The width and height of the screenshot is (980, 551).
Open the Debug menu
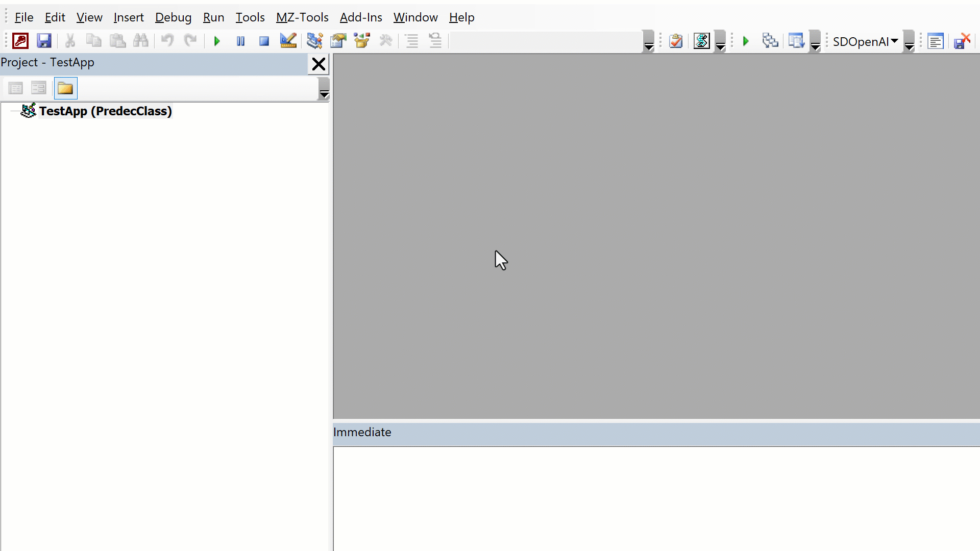tap(173, 17)
